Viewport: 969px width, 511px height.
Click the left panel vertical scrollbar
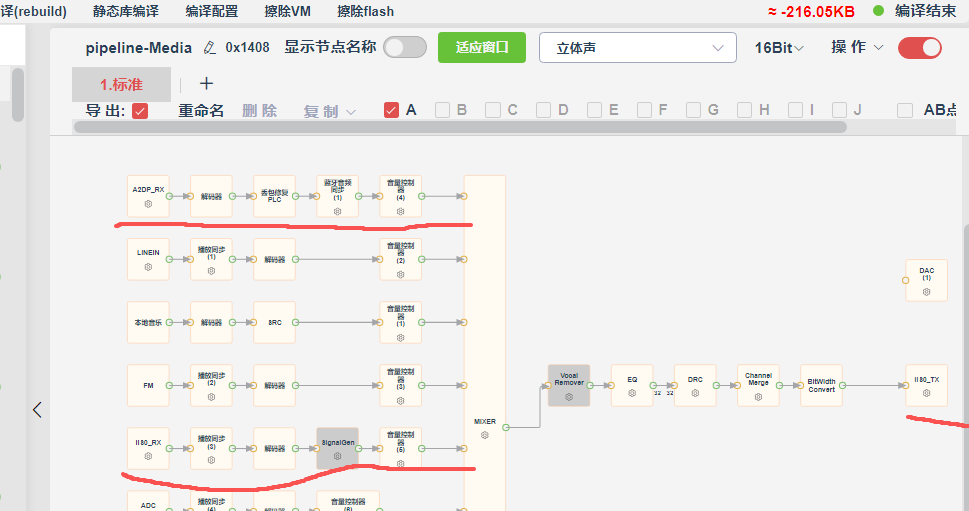point(17,95)
